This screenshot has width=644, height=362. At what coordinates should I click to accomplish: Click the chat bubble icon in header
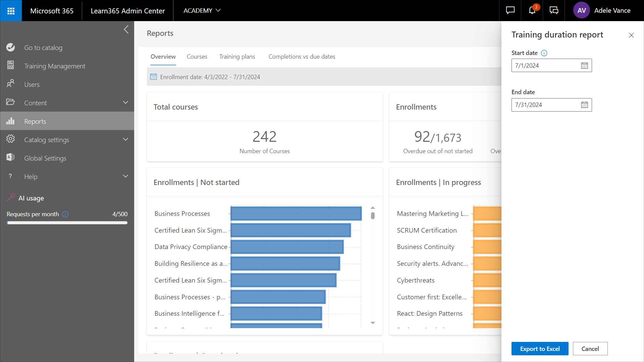pyautogui.click(x=510, y=10)
